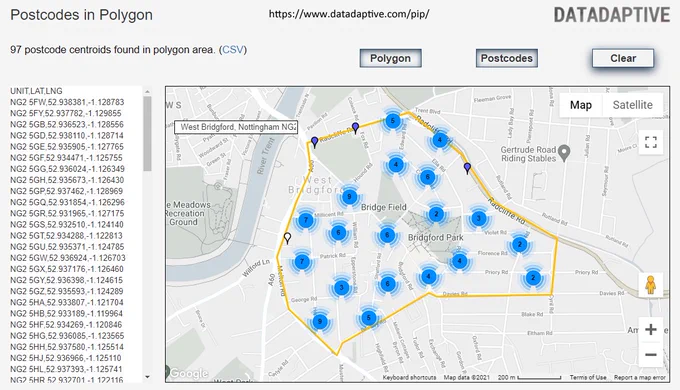Click the postcode list scroll down arrow
680x390 pixels.
point(147,377)
